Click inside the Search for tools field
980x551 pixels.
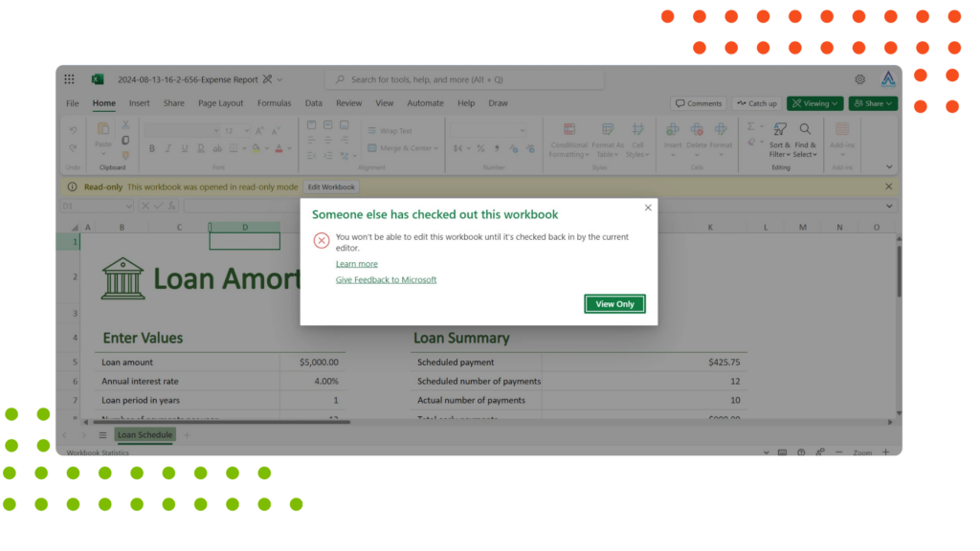[x=459, y=78]
